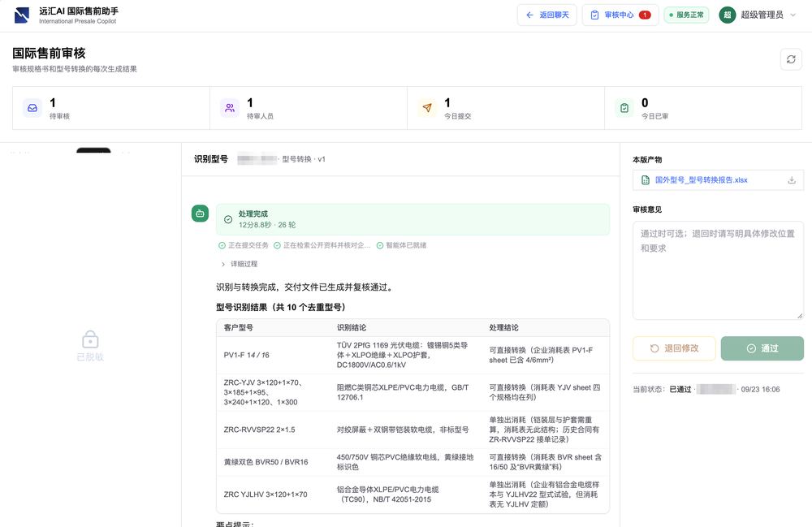Click the 识别结论 column header
This screenshot has height=527, width=812.
point(352,328)
